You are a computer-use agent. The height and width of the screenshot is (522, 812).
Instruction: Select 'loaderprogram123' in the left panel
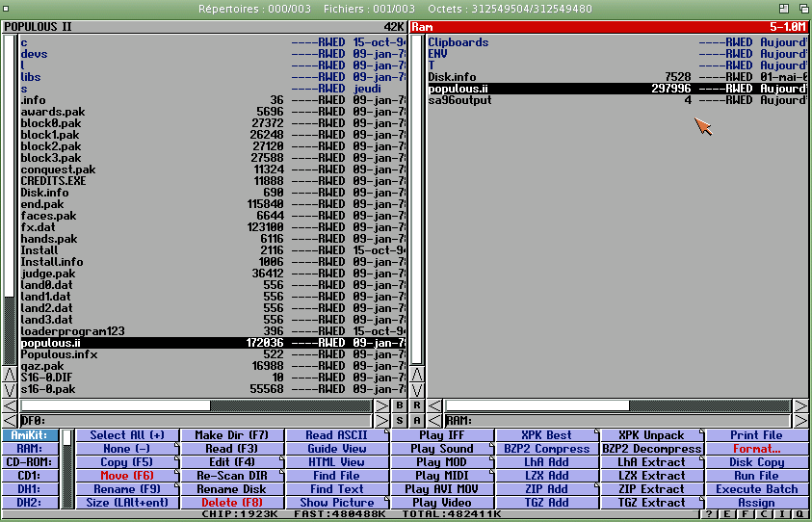(214, 331)
